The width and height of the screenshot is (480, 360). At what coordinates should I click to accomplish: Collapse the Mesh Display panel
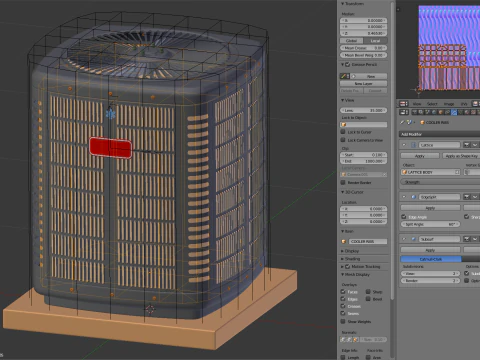click(x=343, y=275)
